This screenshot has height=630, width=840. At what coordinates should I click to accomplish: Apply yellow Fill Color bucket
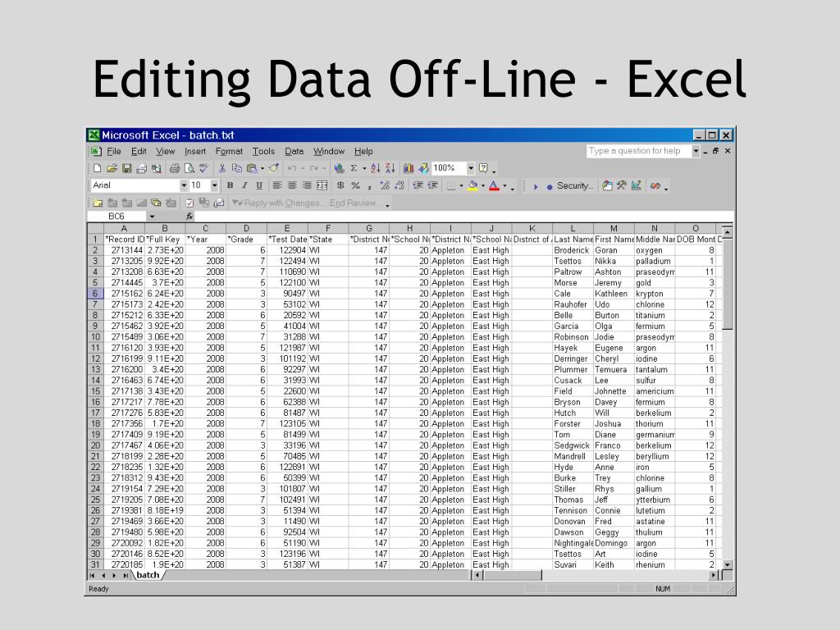[472, 186]
